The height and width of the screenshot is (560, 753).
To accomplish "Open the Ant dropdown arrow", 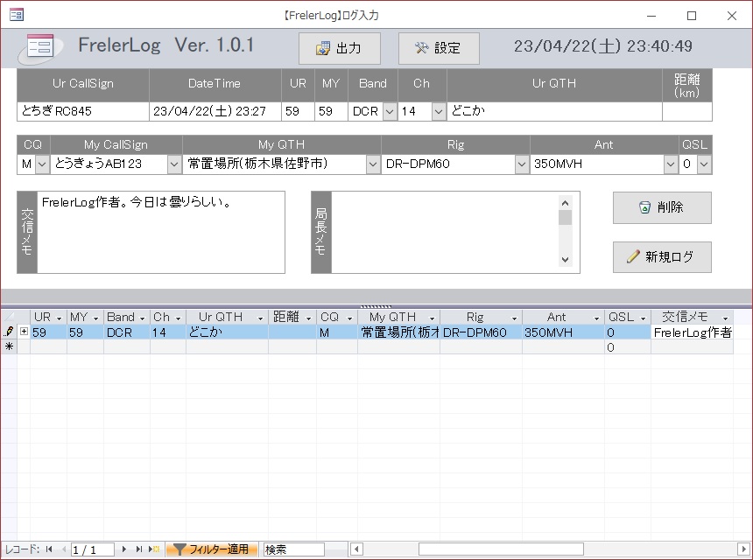I will click(x=671, y=164).
